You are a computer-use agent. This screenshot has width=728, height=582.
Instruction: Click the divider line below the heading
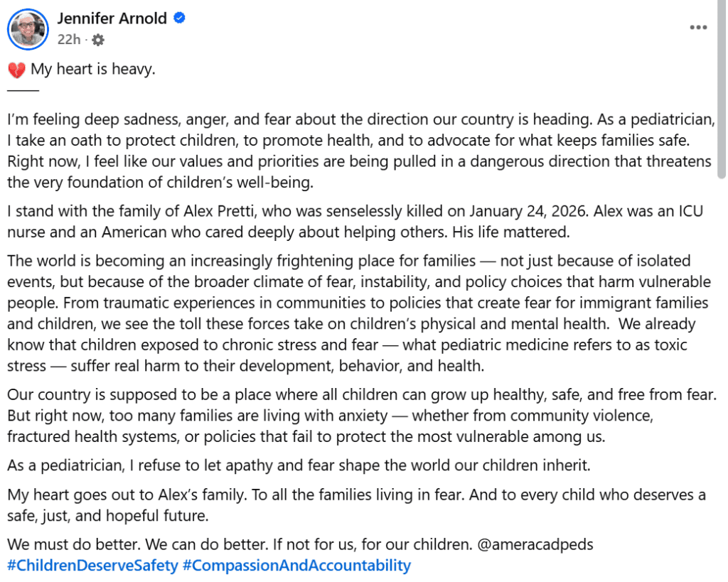coord(22,90)
